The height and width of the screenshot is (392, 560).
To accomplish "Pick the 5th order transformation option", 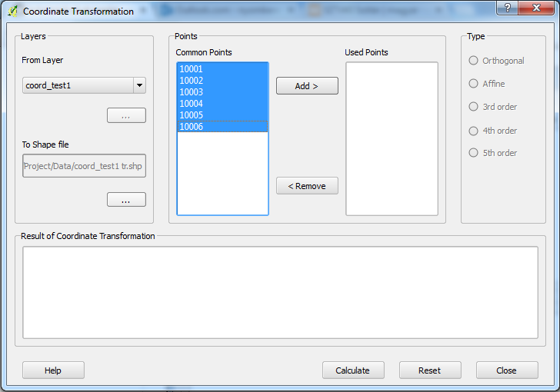I will click(474, 153).
